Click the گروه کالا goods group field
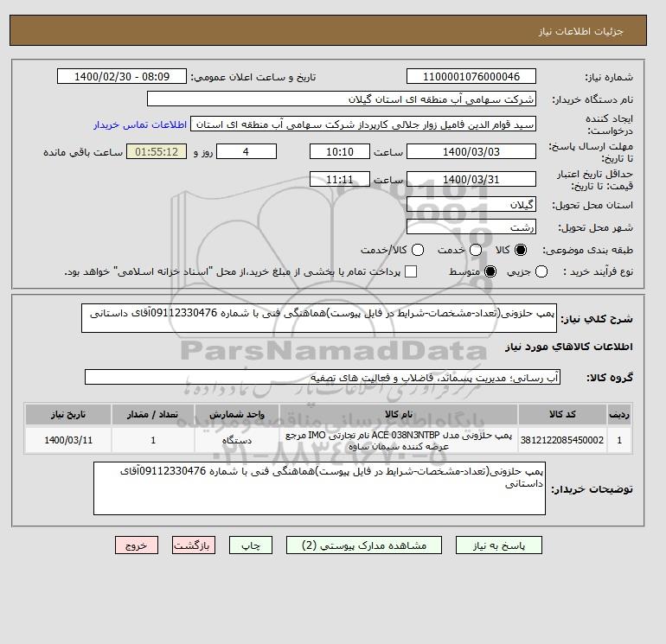Viewport: 666px width, 644px height. coord(323,377)
